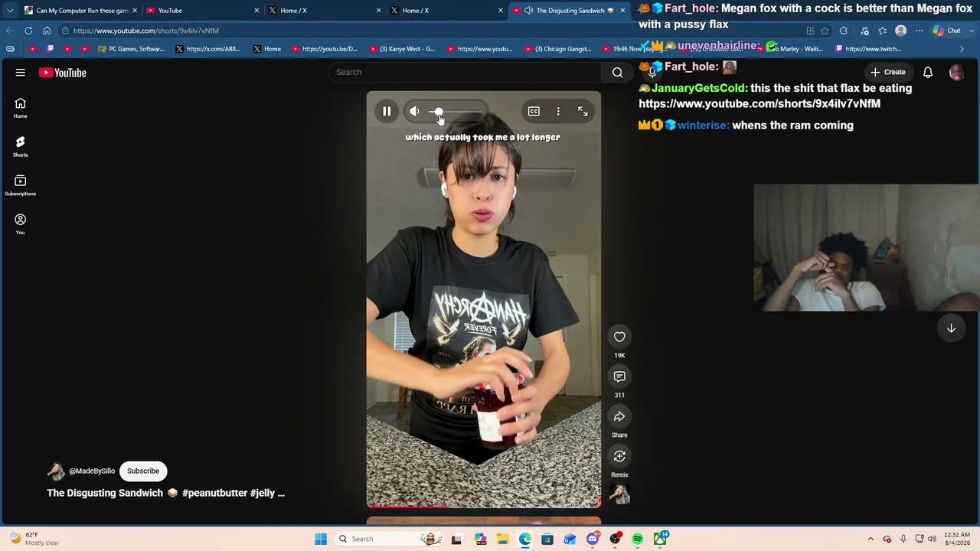
Task: Open Microsoft Store from the taskbar
Action: click(547, 540)
